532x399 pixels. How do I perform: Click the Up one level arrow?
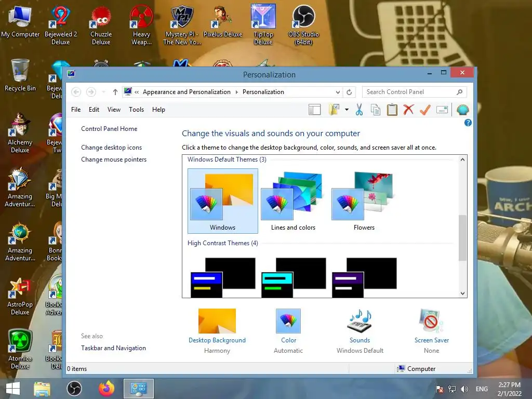point(115,92)
